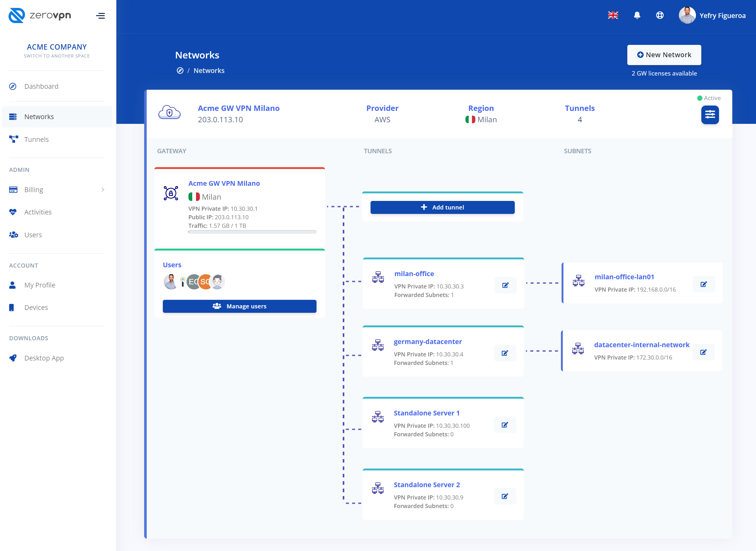Click the Networks server icon in sidebar
The height and width of the screenshot is (551, 756).
(x=13, y=117)
